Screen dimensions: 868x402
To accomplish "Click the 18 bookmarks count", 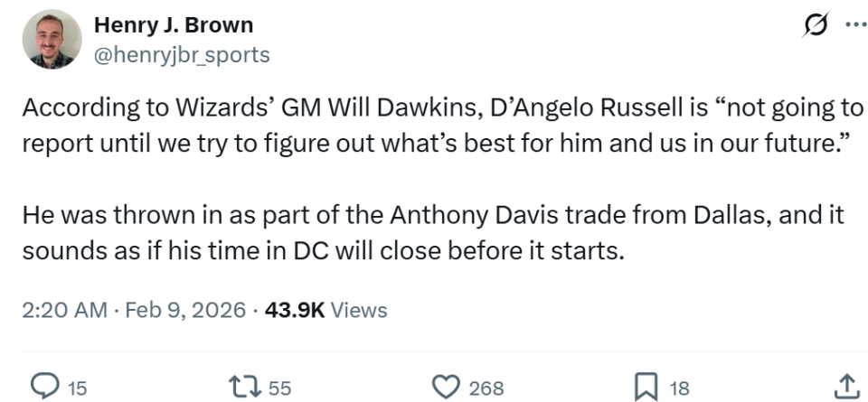I will point(679,388).
